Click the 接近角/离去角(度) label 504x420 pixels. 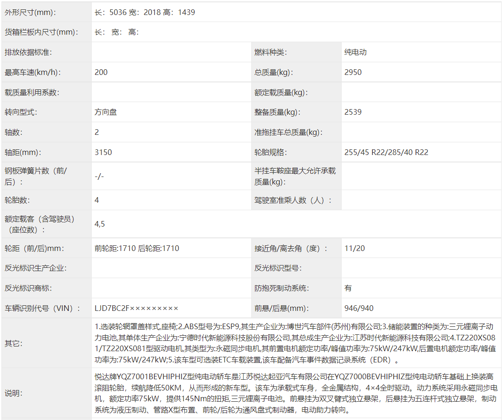point(291,249)
